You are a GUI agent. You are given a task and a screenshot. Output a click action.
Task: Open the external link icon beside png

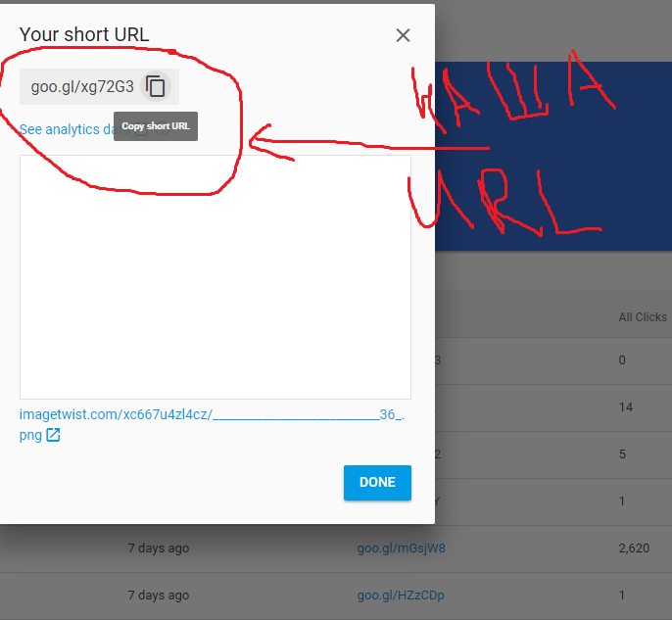(x=54, y=435)
